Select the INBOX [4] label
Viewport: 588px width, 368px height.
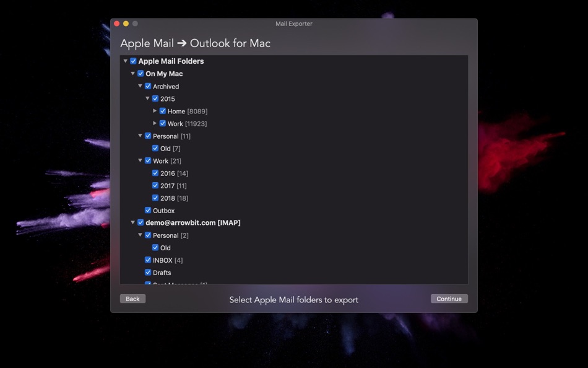168,260
